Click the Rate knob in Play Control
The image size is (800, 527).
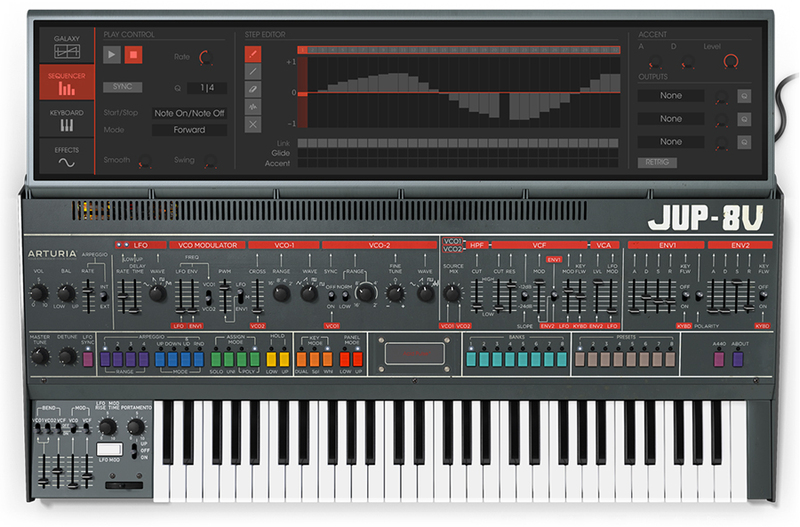pos(207,57)
